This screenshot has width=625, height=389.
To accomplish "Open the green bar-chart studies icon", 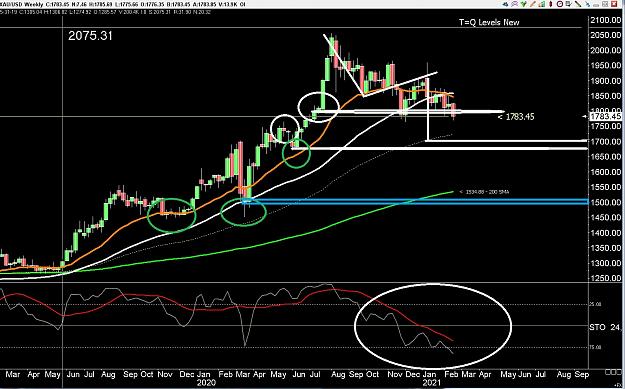I will [x=542, y=4].
